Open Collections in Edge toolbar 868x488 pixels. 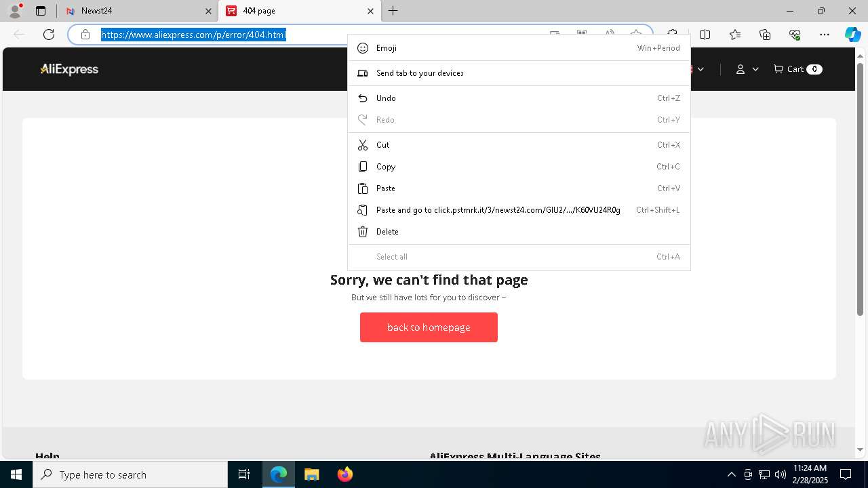tap(765, 35)
